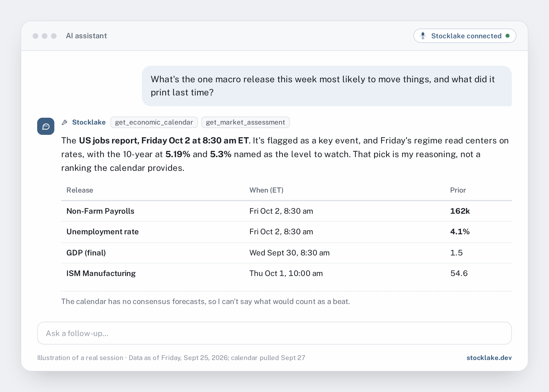Viewport: 549px width, 392px height.
Task: Click the user question message bubble
Action: coord(327,86)
